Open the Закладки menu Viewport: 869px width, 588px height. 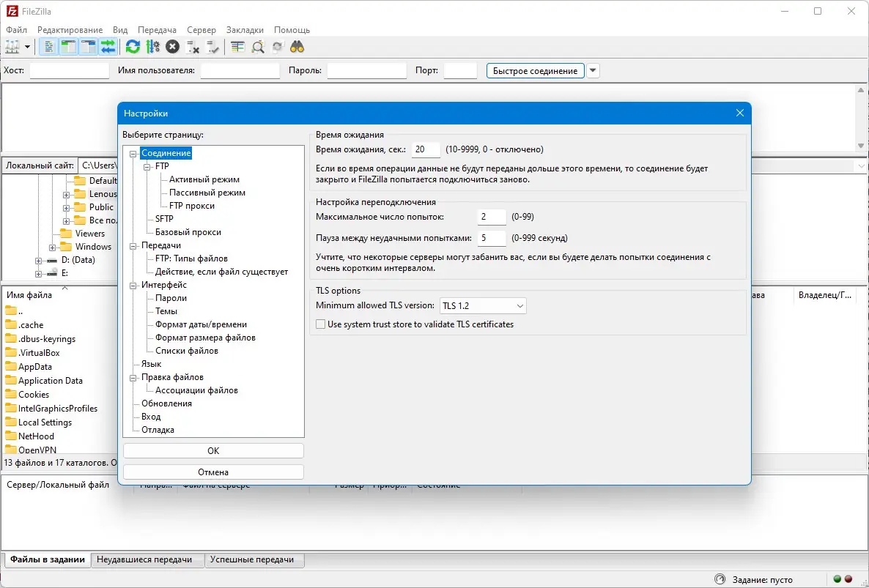tap(245, 30)
